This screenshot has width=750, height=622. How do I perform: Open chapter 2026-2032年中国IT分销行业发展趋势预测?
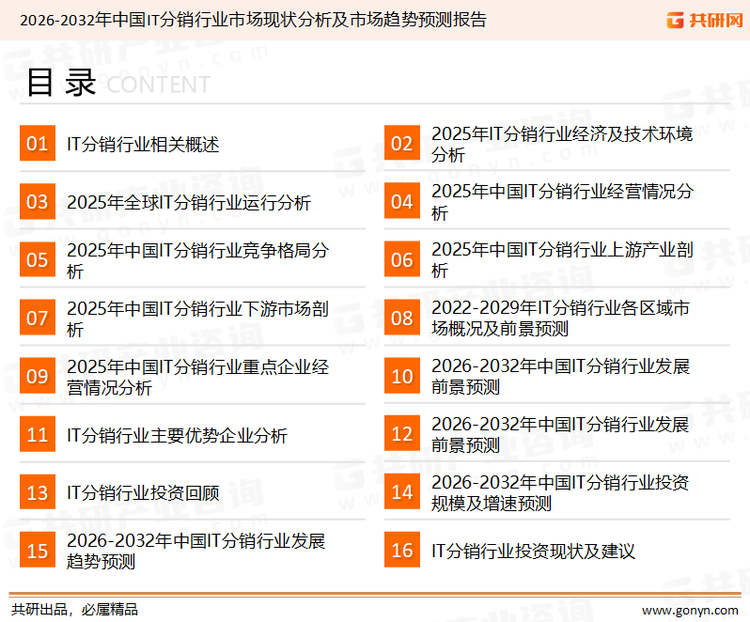(x=196, y=551)
